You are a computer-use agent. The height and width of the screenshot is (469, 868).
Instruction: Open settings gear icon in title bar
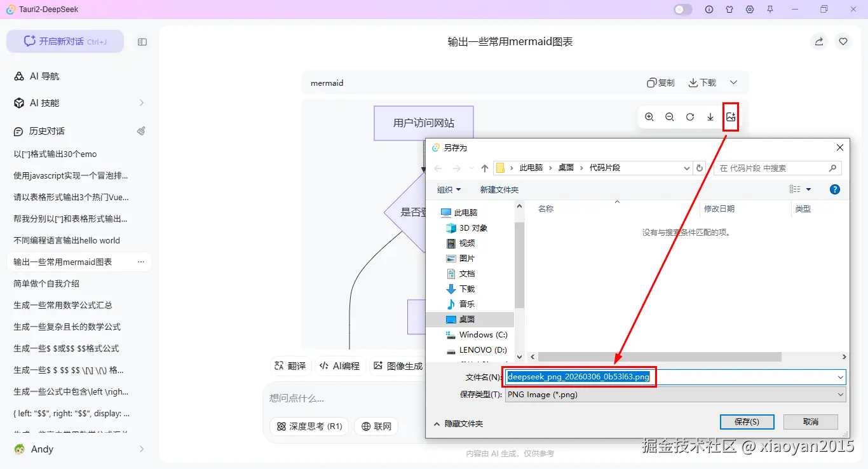(x=750, y=10)
